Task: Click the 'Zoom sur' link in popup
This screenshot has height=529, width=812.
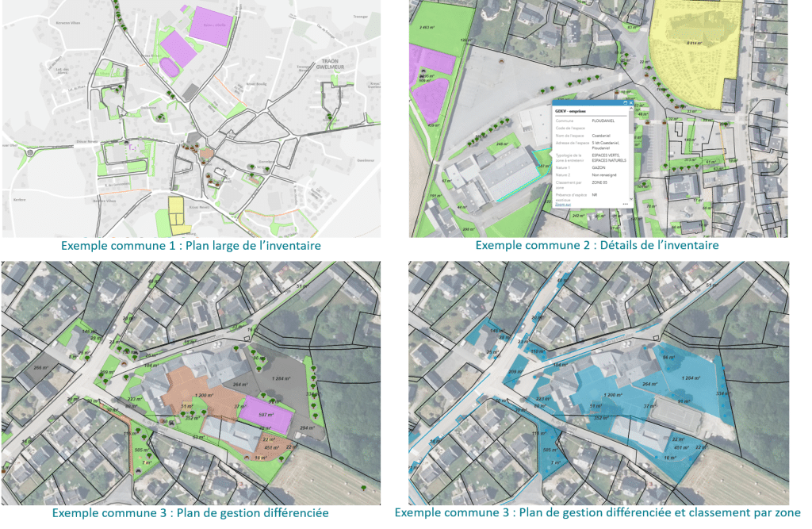Action: coord(563,204)
